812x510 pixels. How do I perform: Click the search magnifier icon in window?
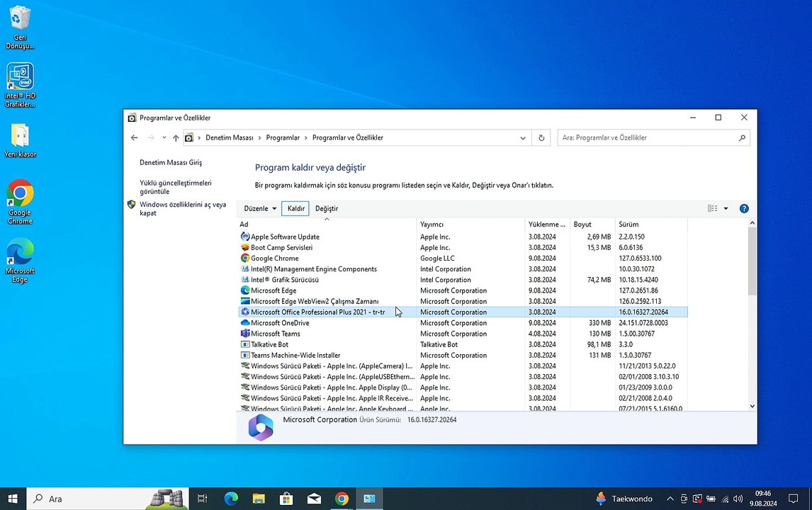coord(742,137)
